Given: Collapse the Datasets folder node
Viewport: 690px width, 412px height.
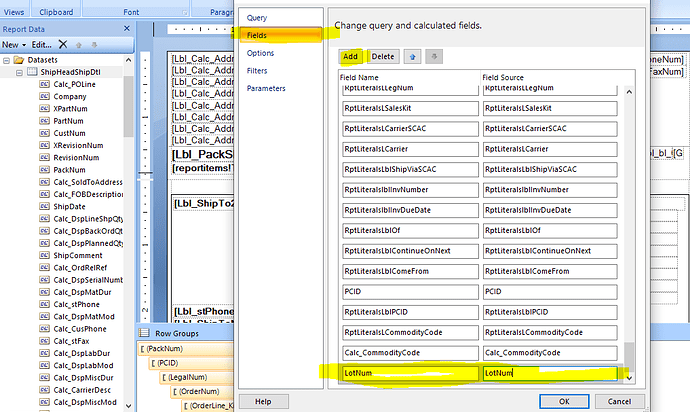Looking at the screenshot, I should [6, 60].
